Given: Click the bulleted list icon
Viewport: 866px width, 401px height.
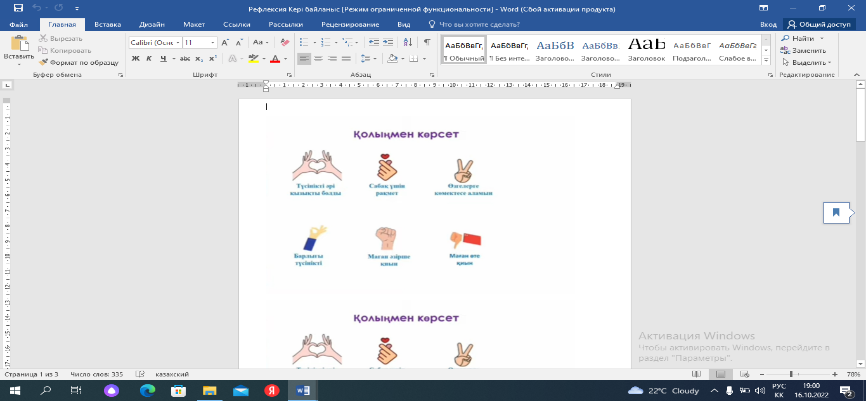Looking at the screenshot, I should coord(303,42).
